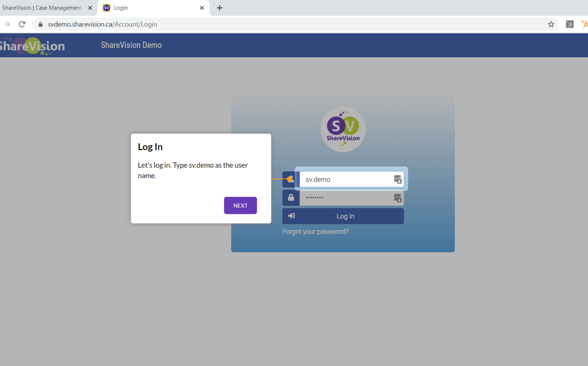Viewport: 588px width, 366px height.
Task: Click the login arrow icon on the Log In button
Action: click(x=292, y=216)
